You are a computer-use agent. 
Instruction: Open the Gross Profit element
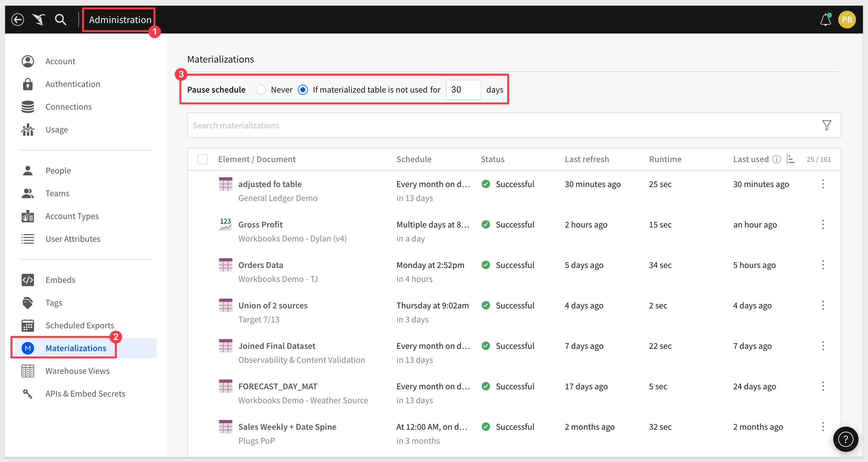coord(260,224)
